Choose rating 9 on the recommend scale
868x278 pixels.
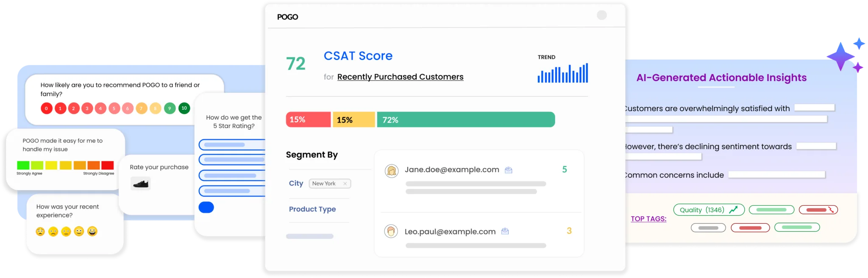tap(170, 108)
